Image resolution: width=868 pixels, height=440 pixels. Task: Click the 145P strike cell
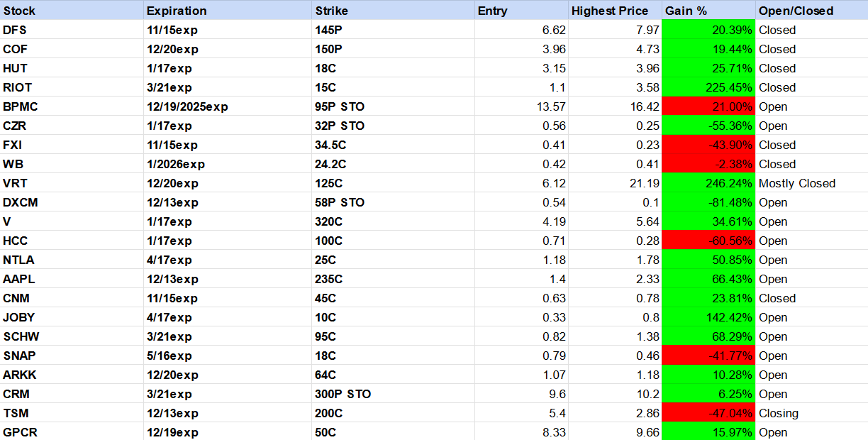pos(394,30)
